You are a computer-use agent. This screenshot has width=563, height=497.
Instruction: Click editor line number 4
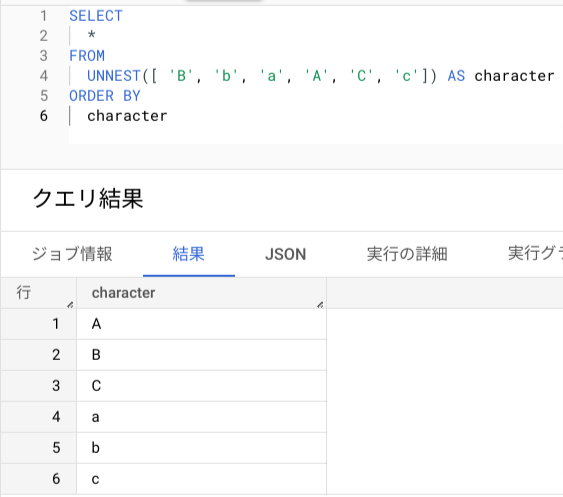43,76
